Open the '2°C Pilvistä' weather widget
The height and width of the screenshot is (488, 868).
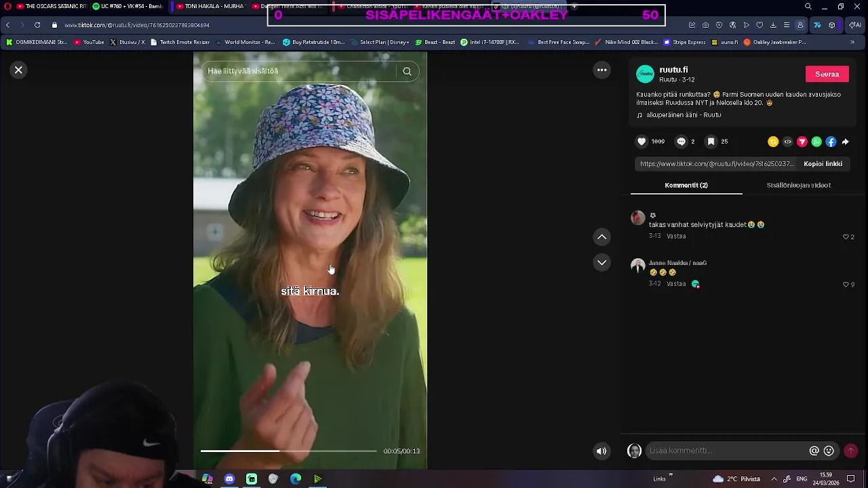(x=736, y=479)
